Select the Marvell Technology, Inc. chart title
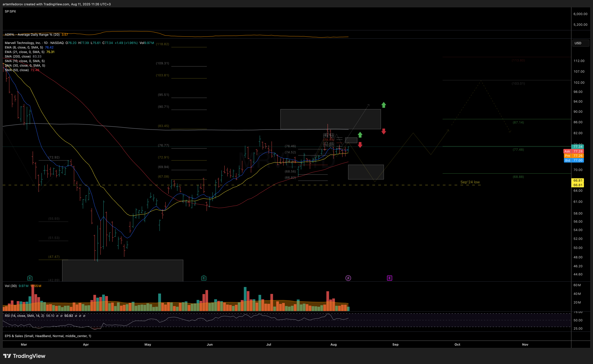593x364 pixels. coord(34,43)
